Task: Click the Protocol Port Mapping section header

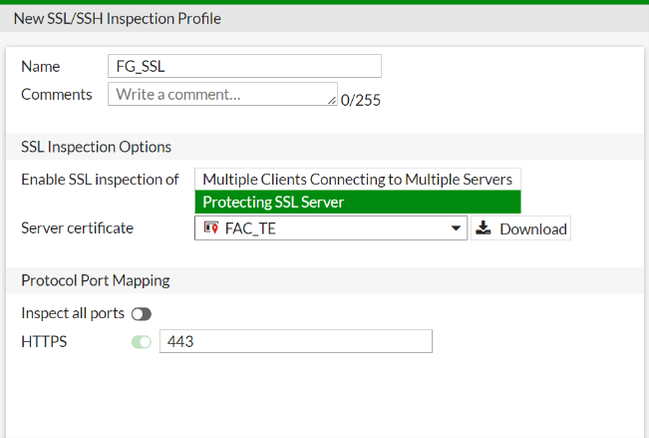Action: pyautogui.click(x=95, y=280)
